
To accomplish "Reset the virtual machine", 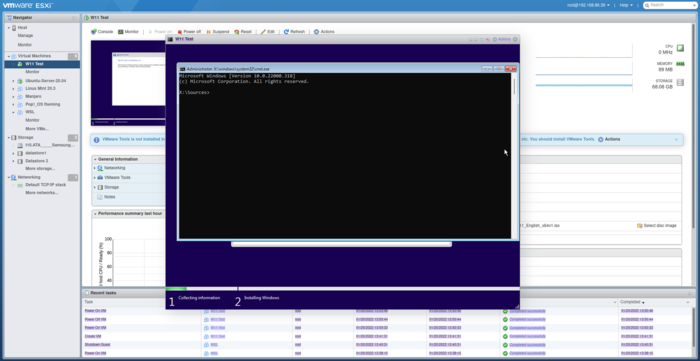I will [243, 32].
